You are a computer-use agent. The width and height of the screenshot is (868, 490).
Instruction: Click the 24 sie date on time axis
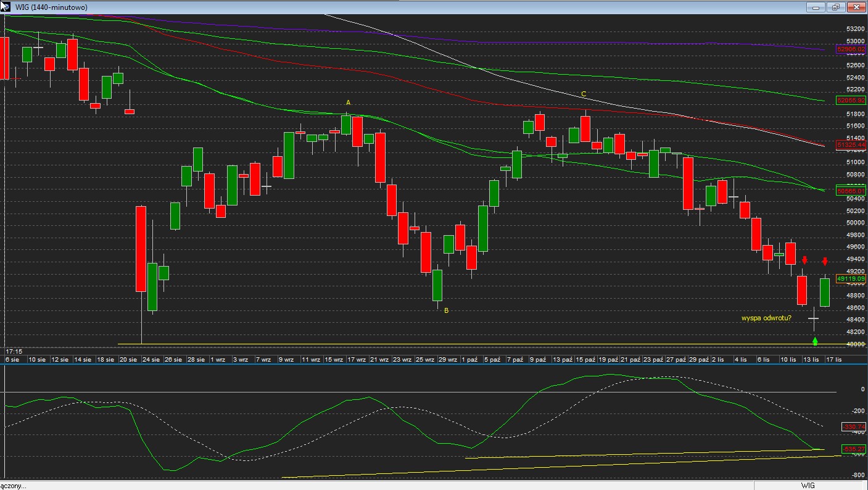click(151, 359)
